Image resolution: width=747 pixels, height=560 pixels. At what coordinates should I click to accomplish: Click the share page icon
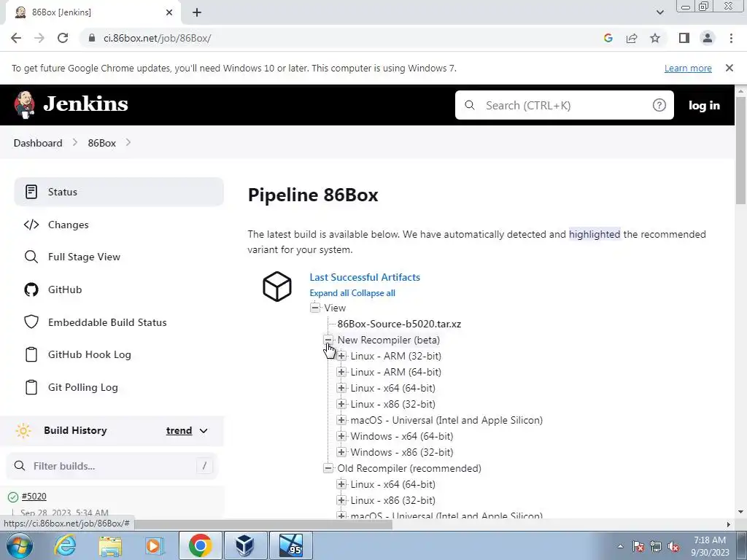[632, 38]
